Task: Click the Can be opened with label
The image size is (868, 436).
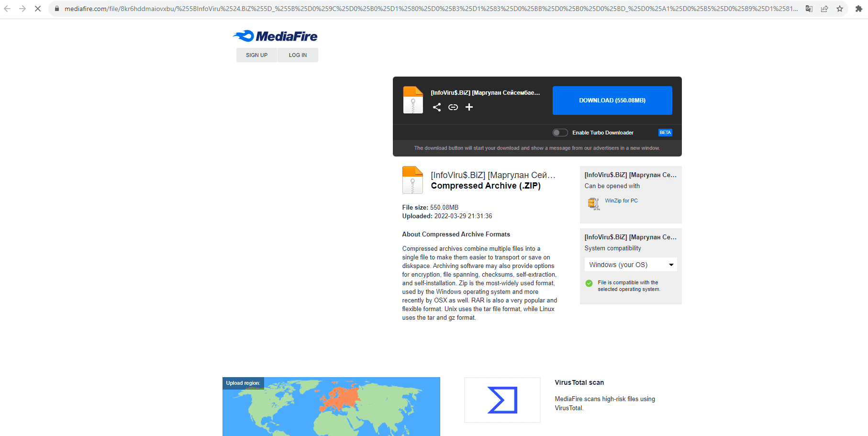Action: 612,186
